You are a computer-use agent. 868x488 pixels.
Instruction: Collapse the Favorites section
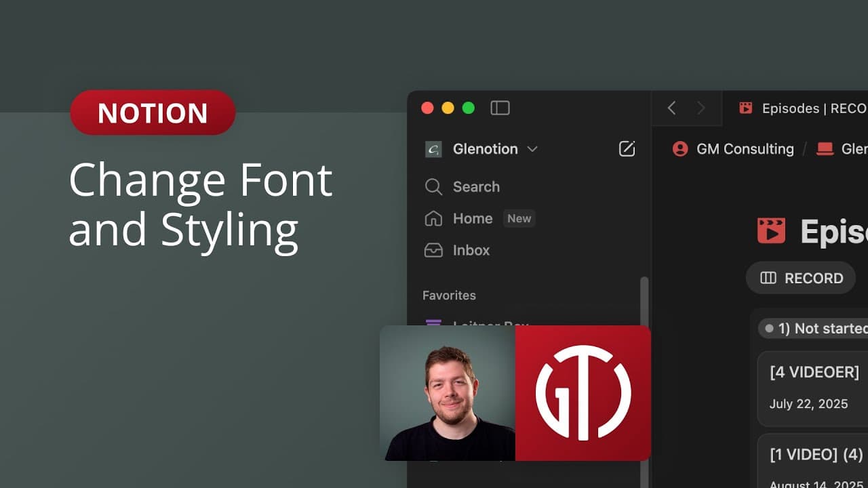pos(448,296)
